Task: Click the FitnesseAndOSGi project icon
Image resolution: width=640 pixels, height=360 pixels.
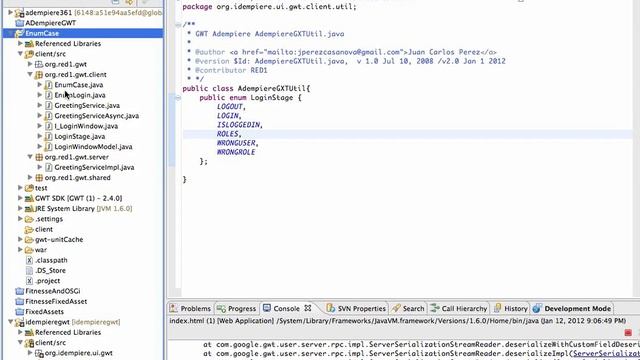Action: click(19, 291)
